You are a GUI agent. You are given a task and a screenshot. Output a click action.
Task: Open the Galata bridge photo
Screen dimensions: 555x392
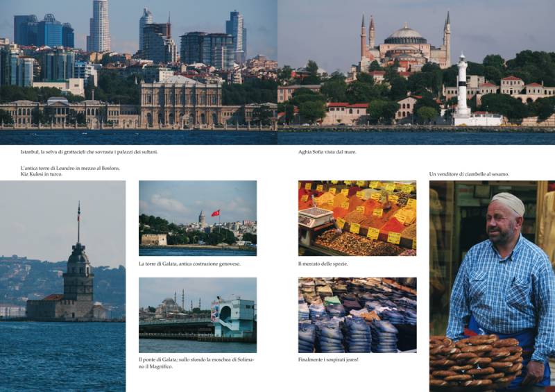[x=198, y=315]
